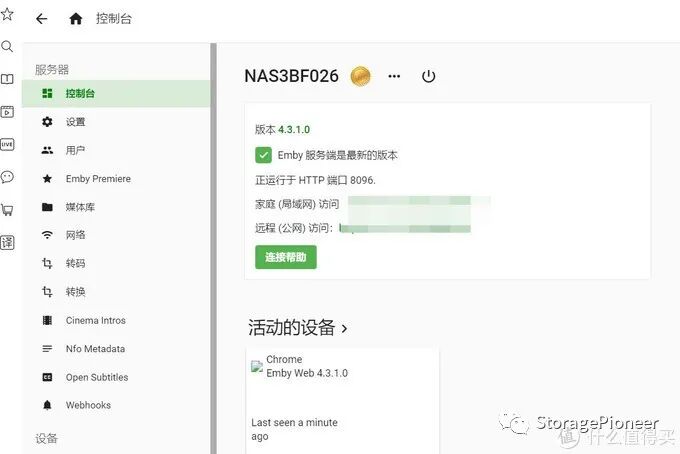The height and width of the screenshot is (454, 680).
Task: Click the green 连接帮助 button
Action: (286, 257)
